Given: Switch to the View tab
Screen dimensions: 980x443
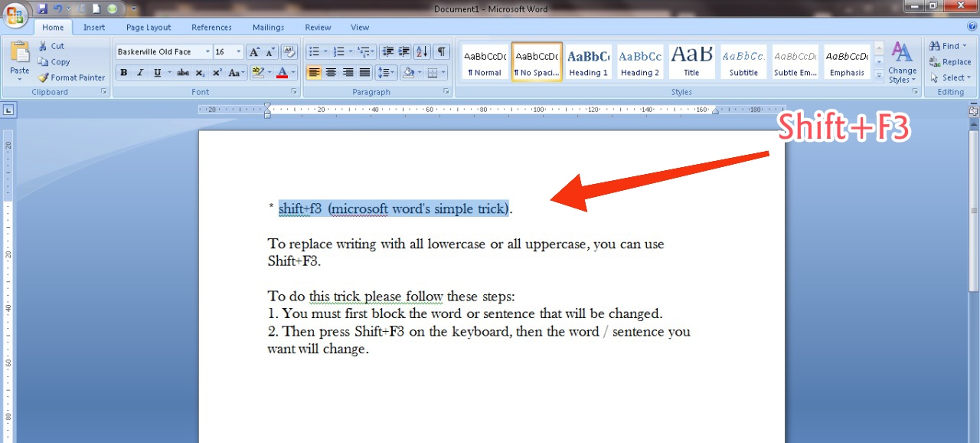Looking at the screenshot, I should (x=360, y=28).
